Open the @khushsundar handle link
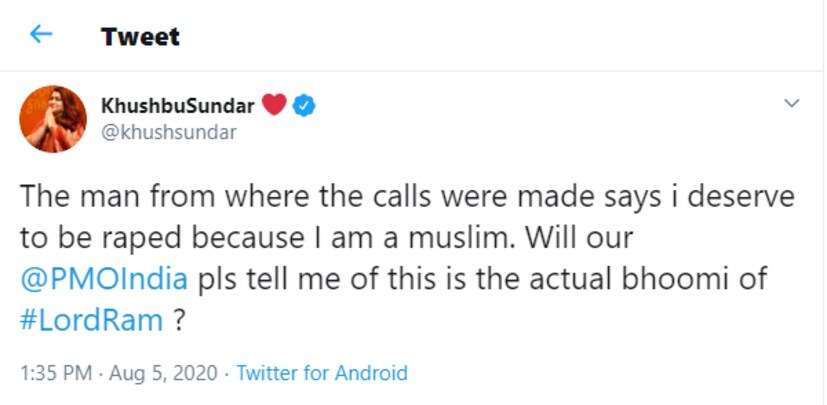 (169, 131)
